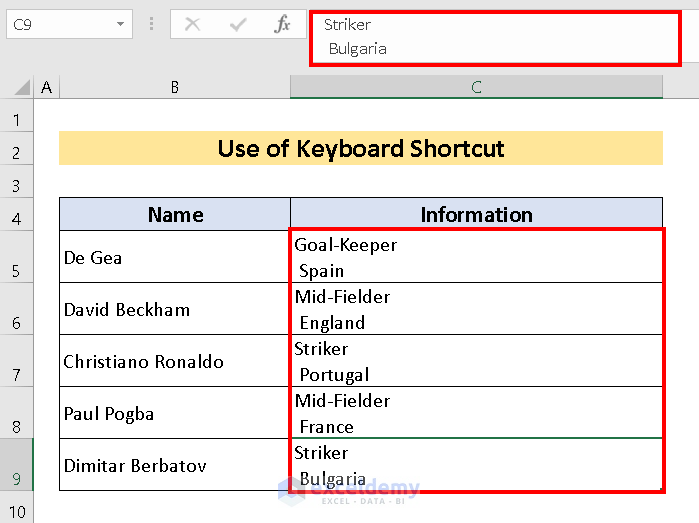Click the Information header cell
The image size is (699, 523).
(x=476, y=214)
